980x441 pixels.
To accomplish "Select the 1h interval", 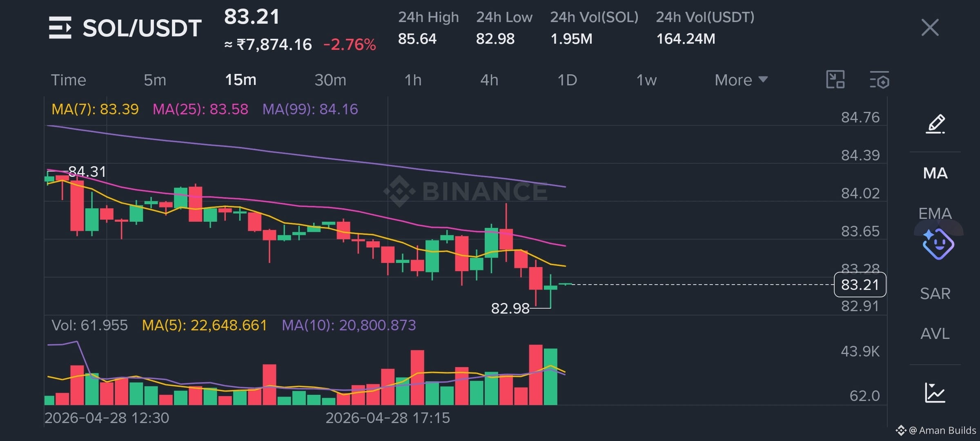I will 413,80.
